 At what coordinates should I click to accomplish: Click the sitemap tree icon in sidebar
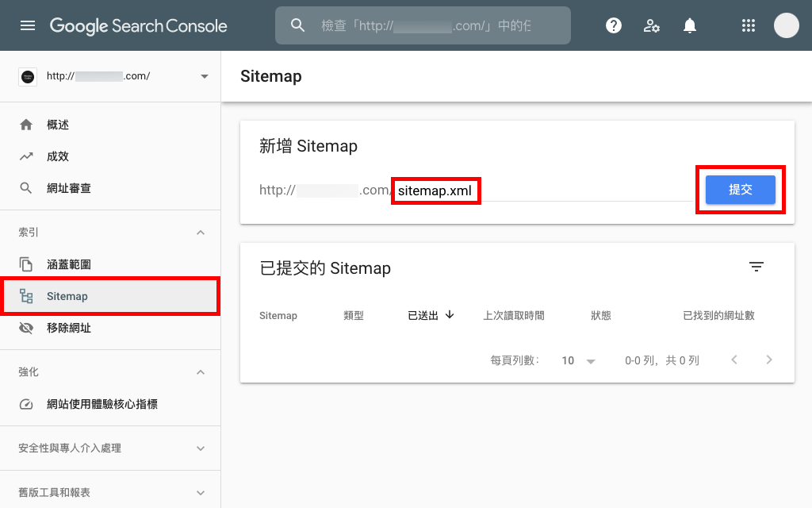[x=26, y=296]
